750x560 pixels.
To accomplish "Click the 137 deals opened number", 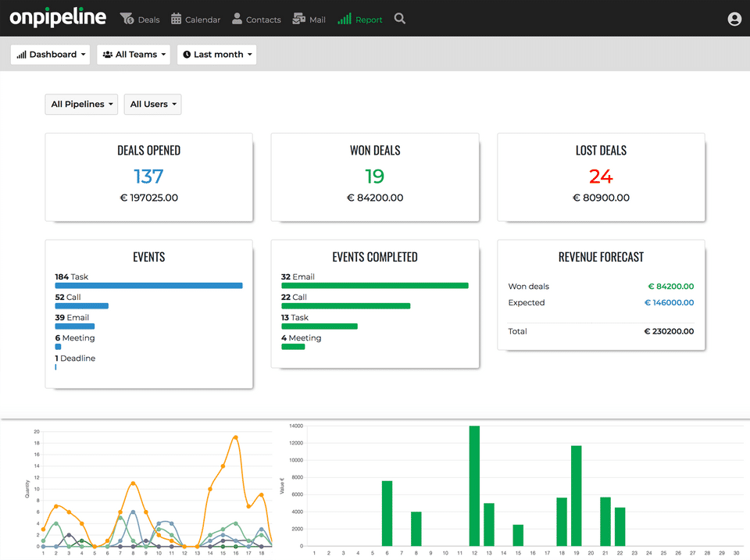I will coord(148,177).
